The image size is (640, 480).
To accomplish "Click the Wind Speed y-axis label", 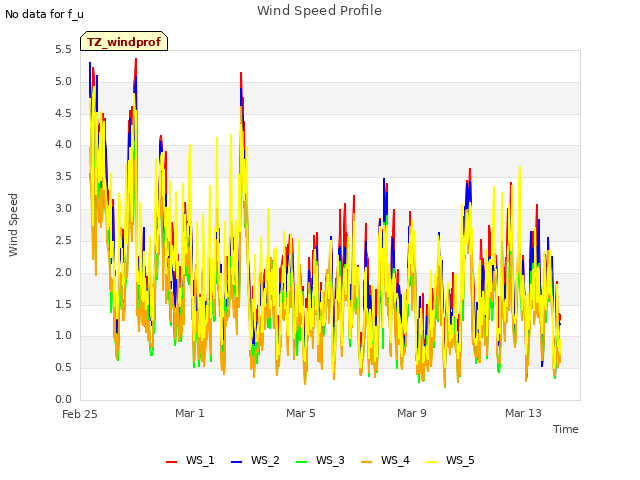I will (x=13, y=225).
